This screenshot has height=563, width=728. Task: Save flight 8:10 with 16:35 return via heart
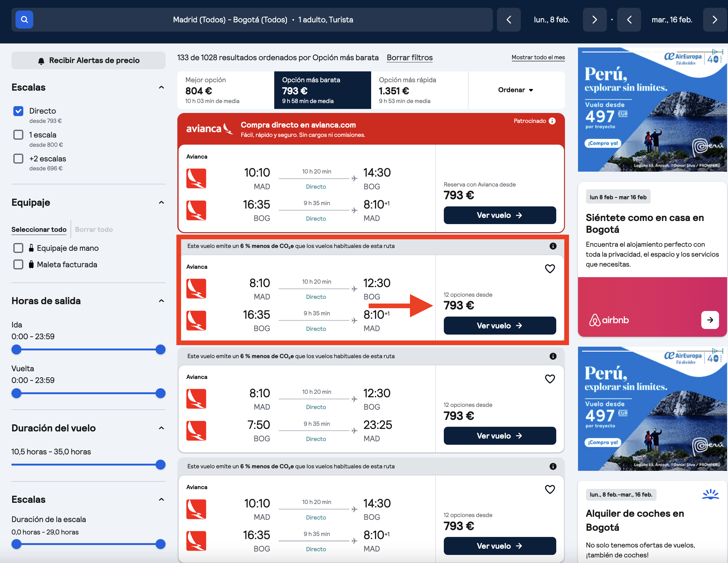550,268
